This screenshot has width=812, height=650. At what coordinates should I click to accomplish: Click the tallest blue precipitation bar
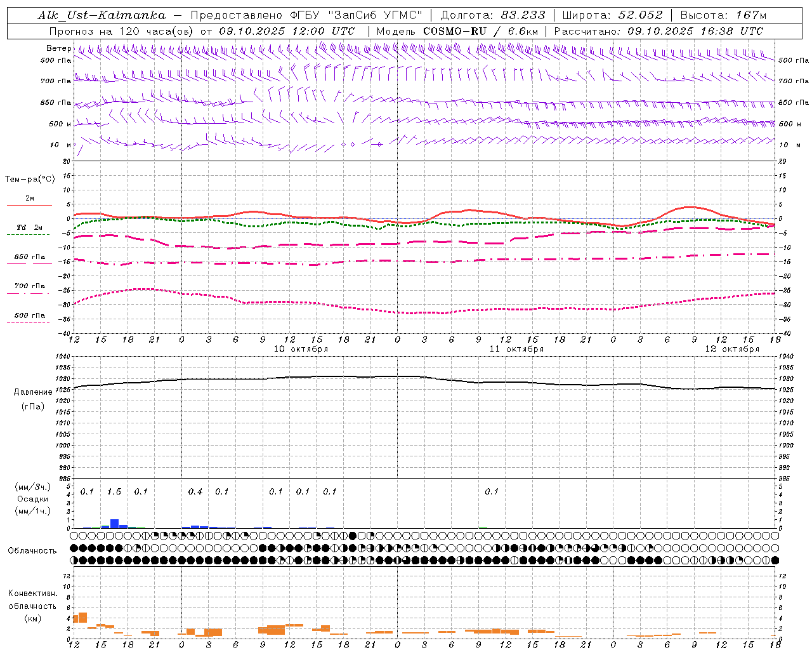tap(114, 524)
